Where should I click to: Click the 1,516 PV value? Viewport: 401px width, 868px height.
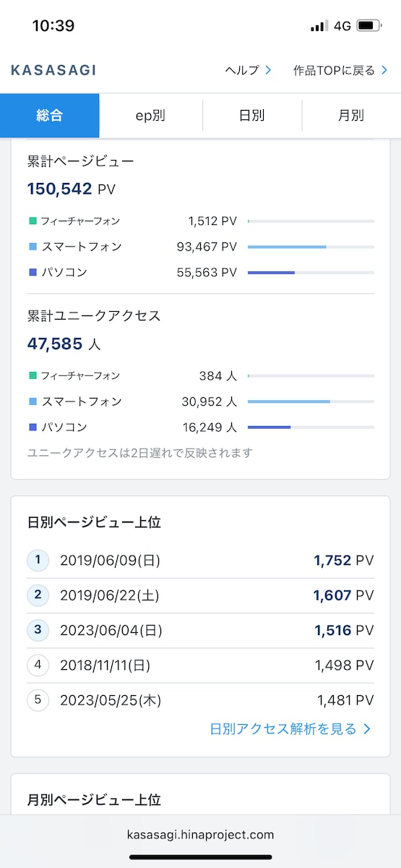pyautogui.click(x=344, y=630)
